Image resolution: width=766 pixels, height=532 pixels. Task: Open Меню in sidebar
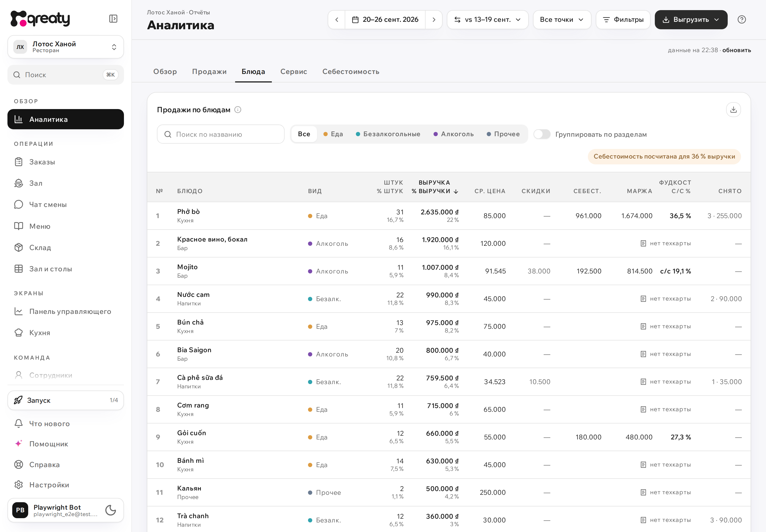[x=66, y=226]
